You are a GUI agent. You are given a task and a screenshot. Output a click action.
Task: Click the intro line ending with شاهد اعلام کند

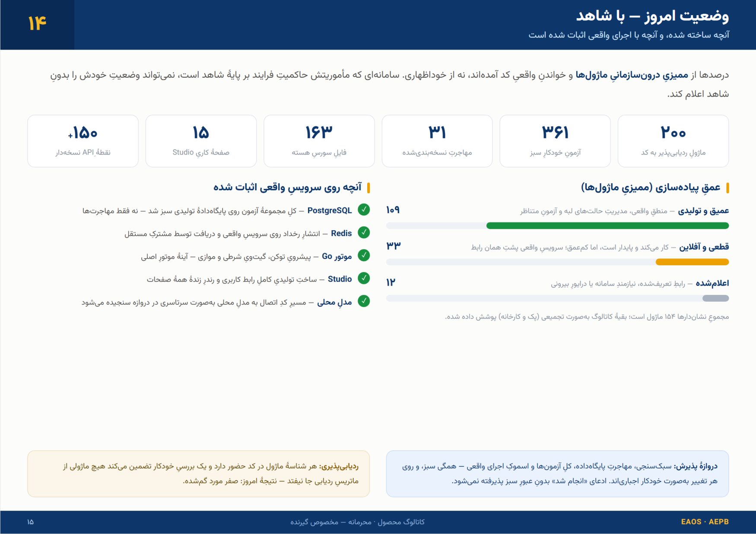(x=698, y=94)
